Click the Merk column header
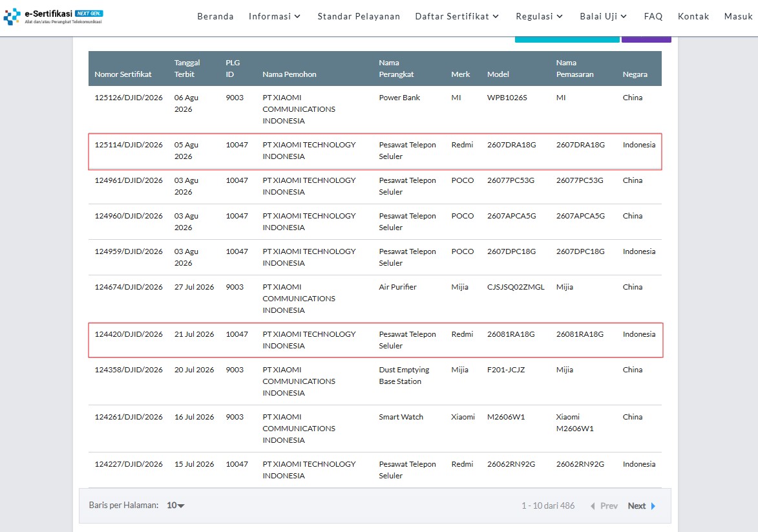Viewport: 758px width, 532px height. point(460,74)
